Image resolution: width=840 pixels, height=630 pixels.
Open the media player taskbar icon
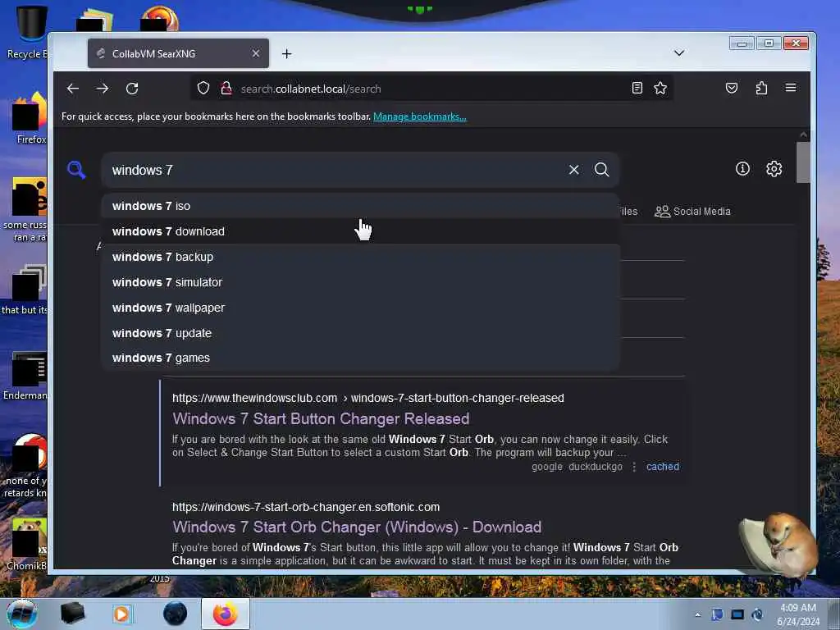pos(121,614)
